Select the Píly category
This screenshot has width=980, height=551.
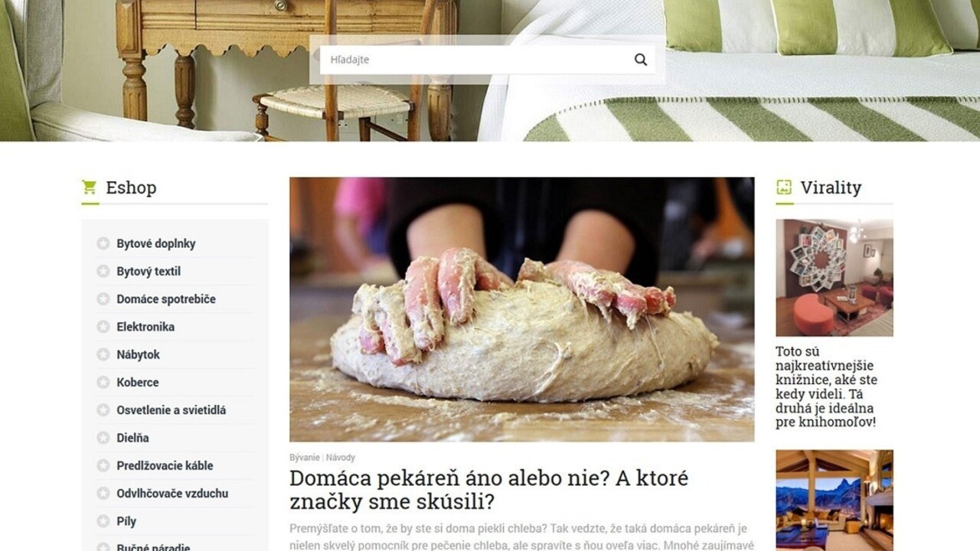coord(126,521)
